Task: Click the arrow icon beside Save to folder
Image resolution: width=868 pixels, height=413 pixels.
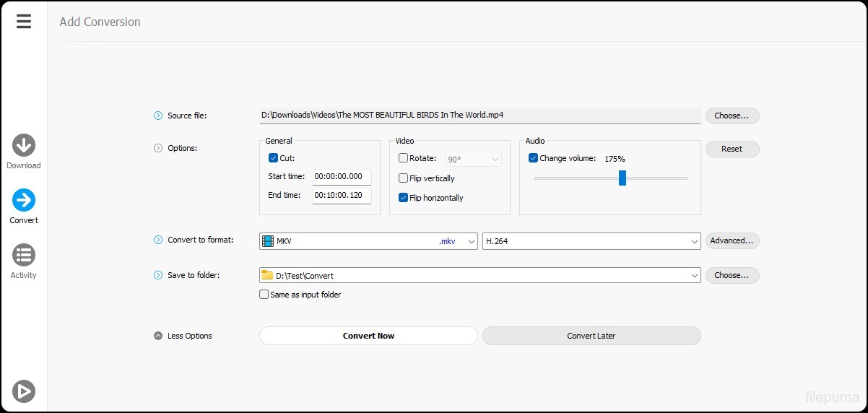Action: point(158,275)
